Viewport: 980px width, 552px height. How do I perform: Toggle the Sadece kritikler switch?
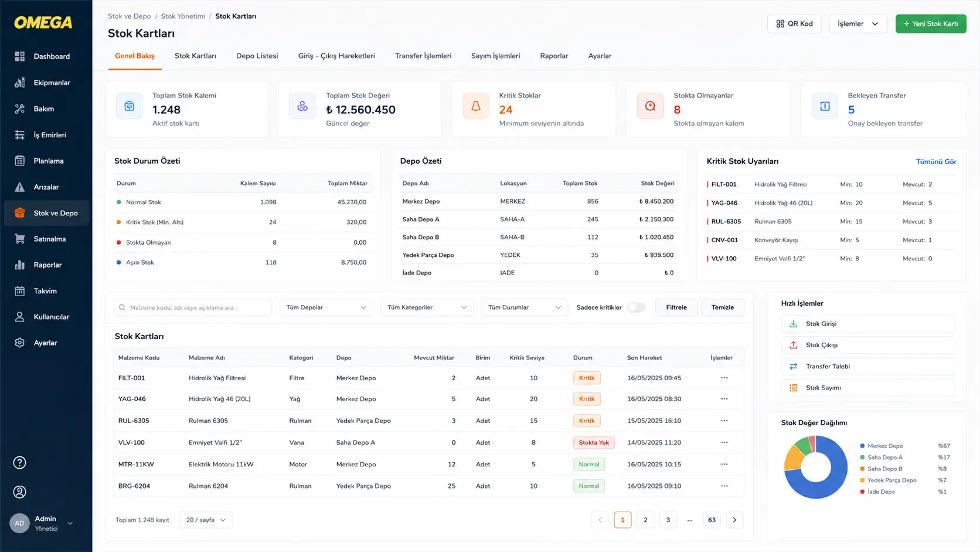[636, 307]
